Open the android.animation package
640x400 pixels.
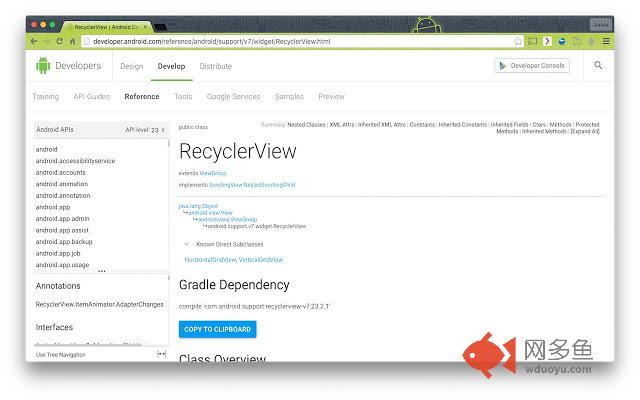[x=62, y=184]
